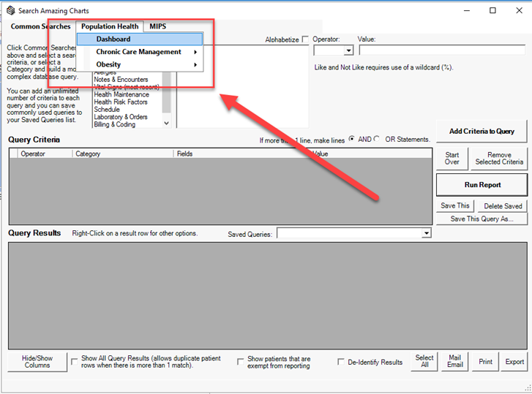Click the Search Amazing Charts title icon
This screenshot has width=532, height=394.
click(x=9, y=11)
